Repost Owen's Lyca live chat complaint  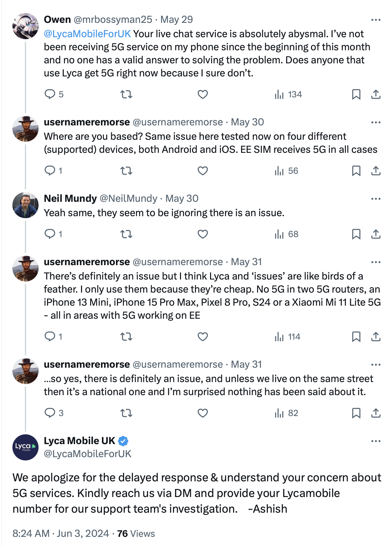126,94
